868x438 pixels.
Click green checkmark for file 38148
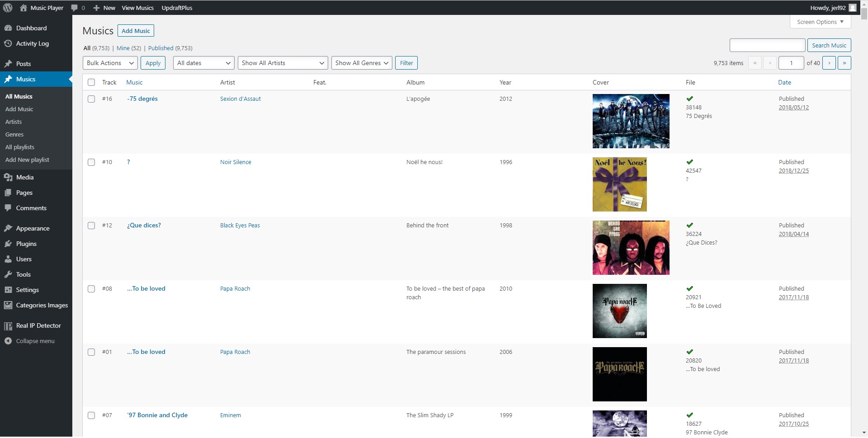(690, 99)
